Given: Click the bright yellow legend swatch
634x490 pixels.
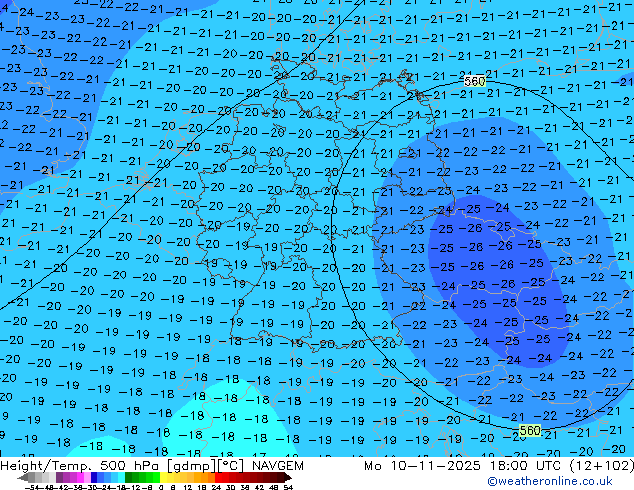Looking at the screenshot, I should 164,477.
